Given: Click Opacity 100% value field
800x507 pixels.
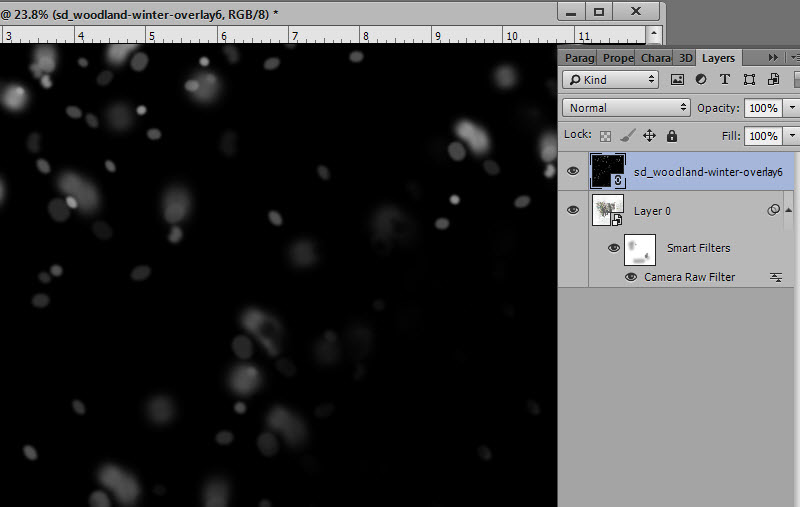Looking at the screenshot, I should click(x=763, y=108).
